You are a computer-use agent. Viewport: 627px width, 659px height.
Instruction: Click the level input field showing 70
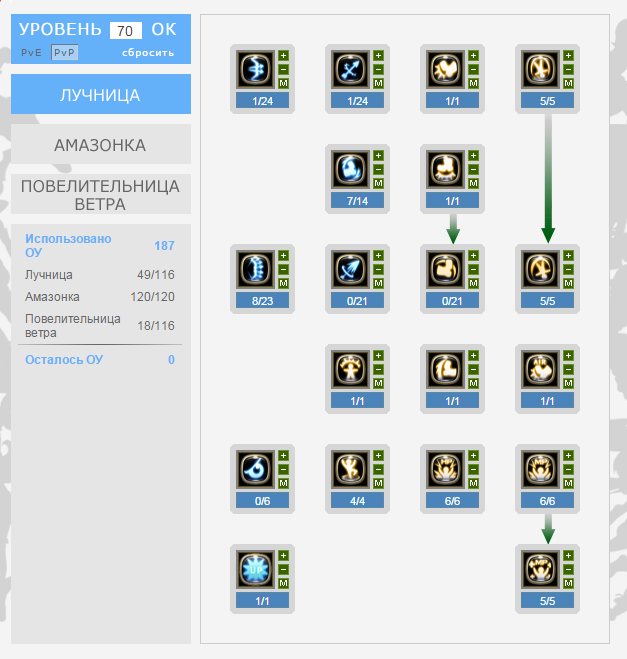(x=125, y=31)
